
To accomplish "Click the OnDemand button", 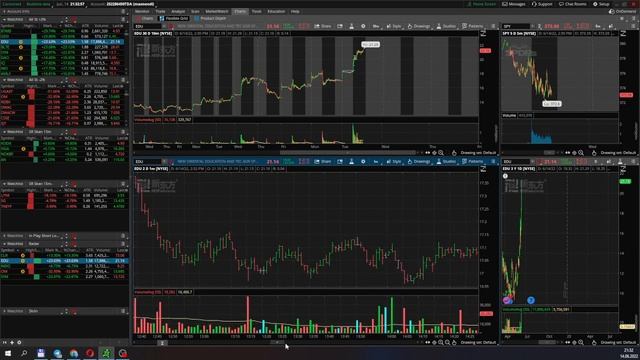I will pos(623,11).
